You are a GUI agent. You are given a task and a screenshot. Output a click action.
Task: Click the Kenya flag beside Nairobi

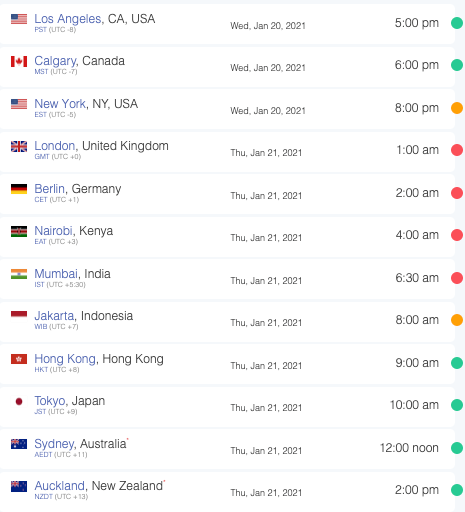19,231
